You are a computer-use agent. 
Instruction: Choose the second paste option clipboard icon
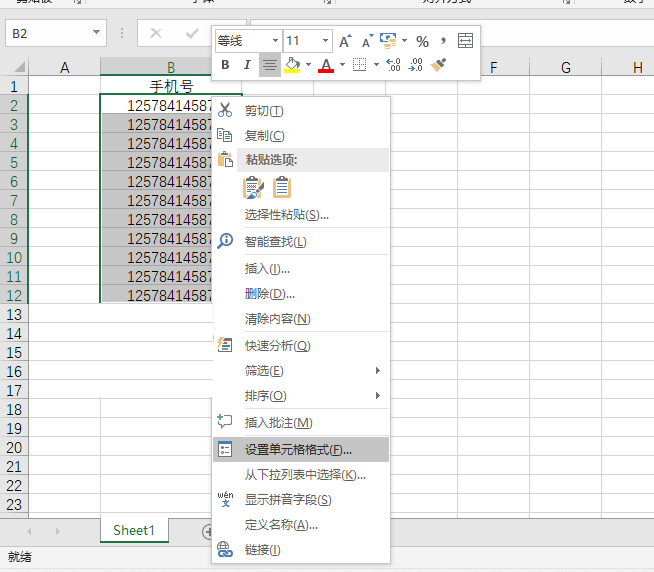282,187
